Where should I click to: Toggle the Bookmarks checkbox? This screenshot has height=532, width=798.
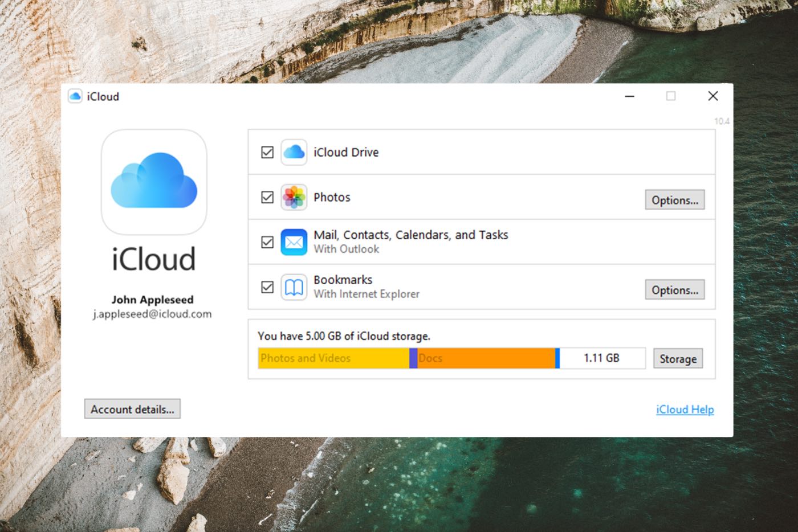(267, 287)
